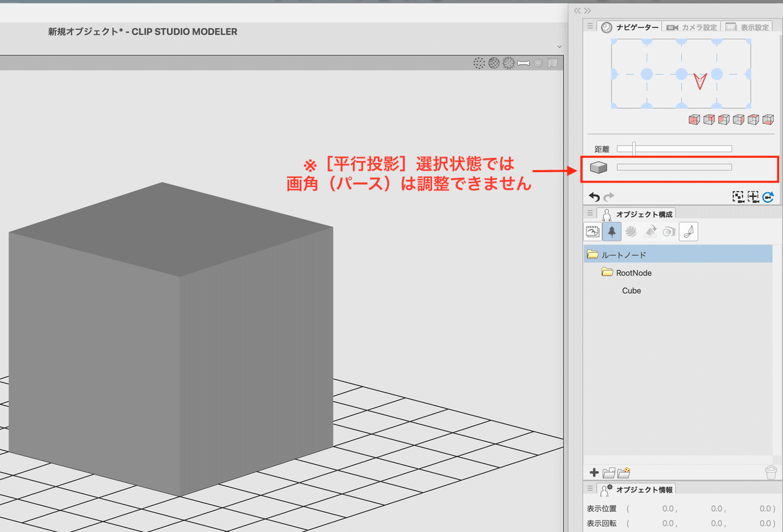Click the plus add node button

(594, 473)
